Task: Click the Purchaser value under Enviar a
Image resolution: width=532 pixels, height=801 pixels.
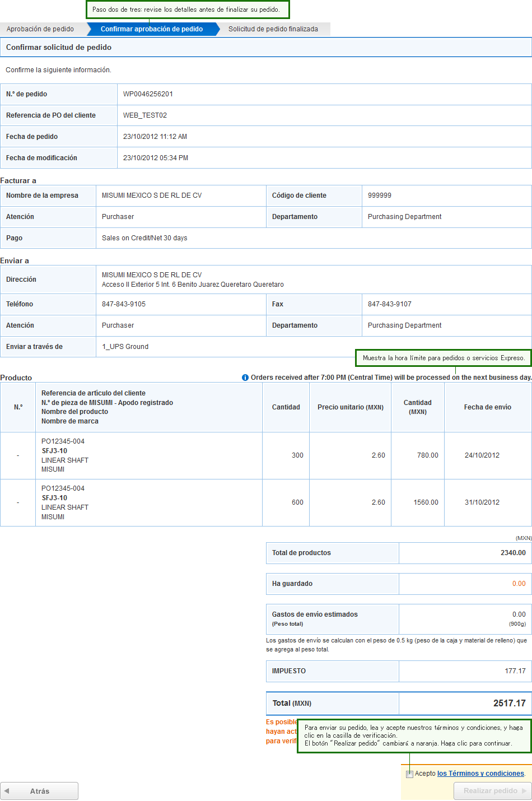Action: pyautogui.click(x=118, y=325)
